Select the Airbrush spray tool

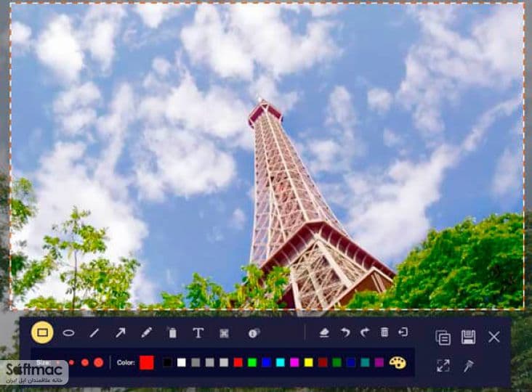click(x=172, y=332)
